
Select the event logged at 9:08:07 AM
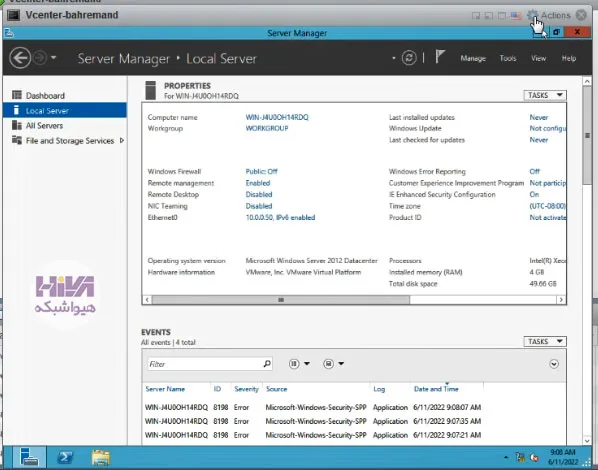coord(313,407)
